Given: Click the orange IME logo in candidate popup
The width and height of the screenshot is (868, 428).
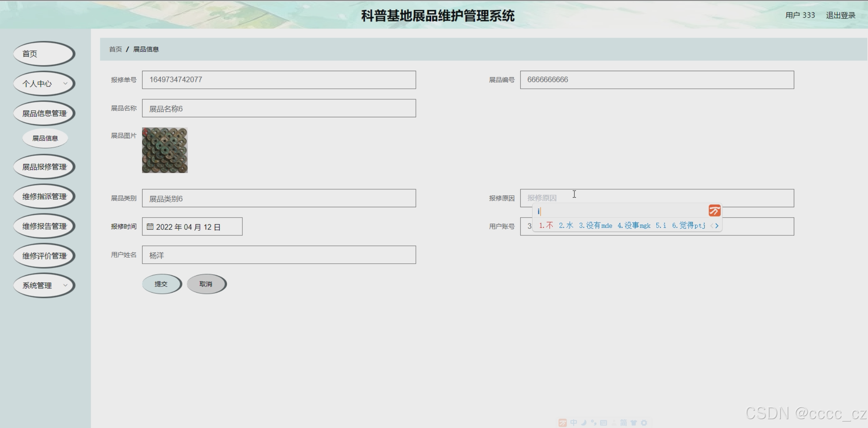Looking at the screenshot, I should click(714, 211).
